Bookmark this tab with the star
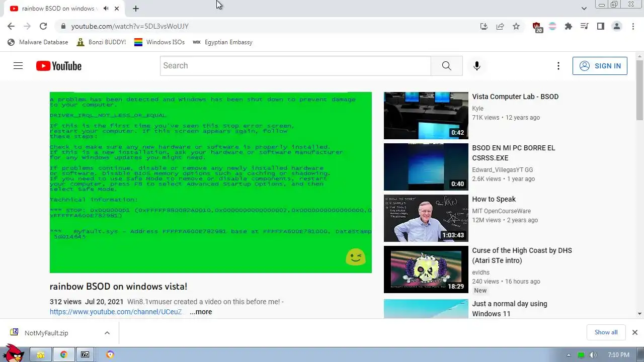644x362 pixels. click(x=516, y=26)
